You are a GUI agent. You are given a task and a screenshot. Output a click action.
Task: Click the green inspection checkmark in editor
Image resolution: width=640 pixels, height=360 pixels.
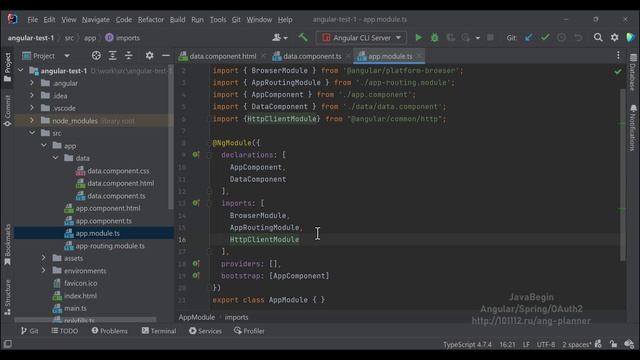coord(618,71)
